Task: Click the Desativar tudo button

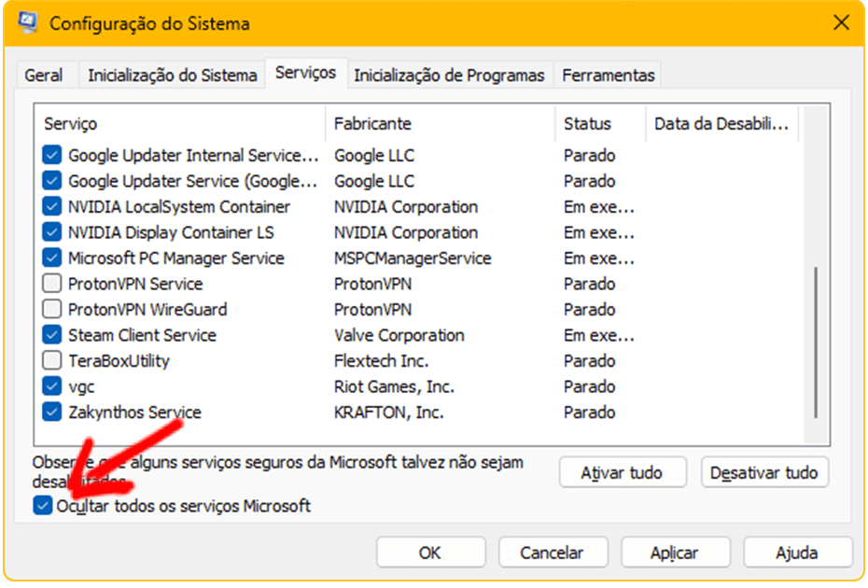Action: [x=763, y=473]
